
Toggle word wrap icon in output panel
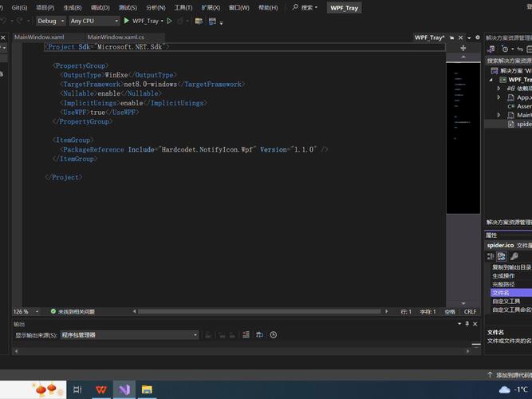pos(260,335)
